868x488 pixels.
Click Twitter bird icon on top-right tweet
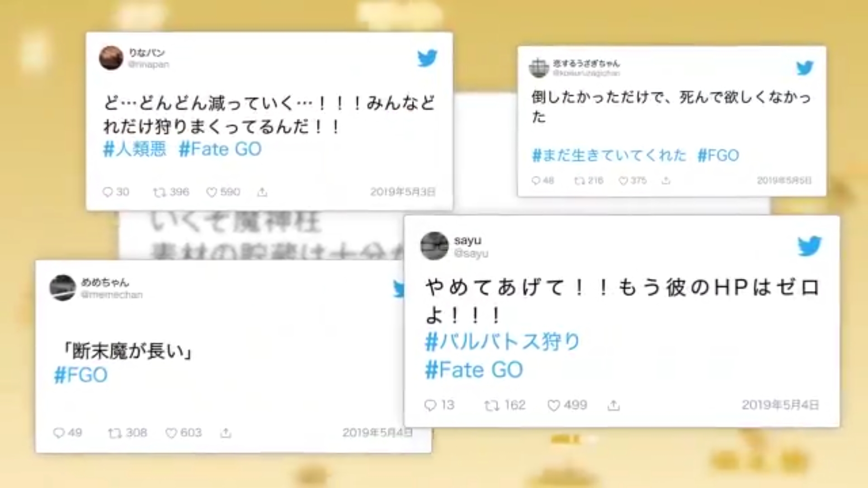click(x=805, y=68)
